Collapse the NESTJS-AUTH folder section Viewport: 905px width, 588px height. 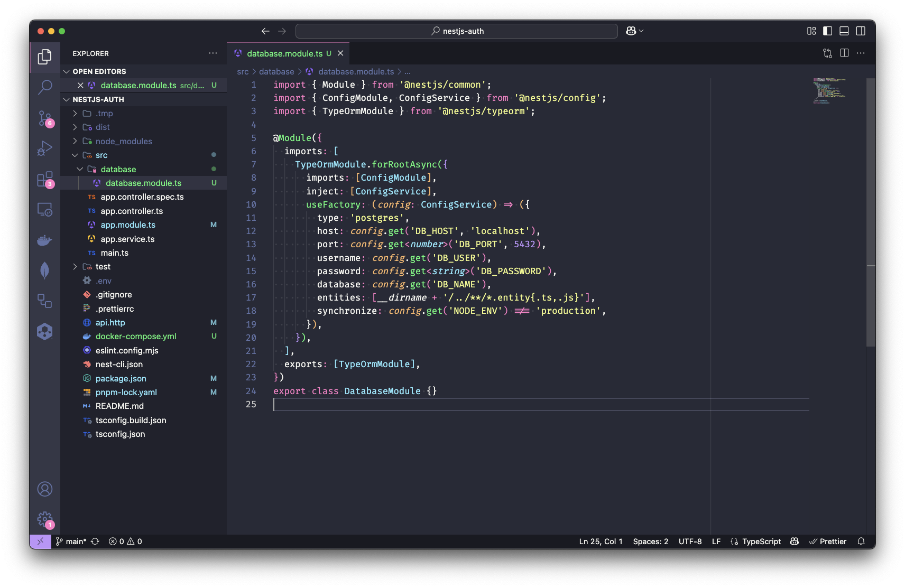click(x=67, y=99)
